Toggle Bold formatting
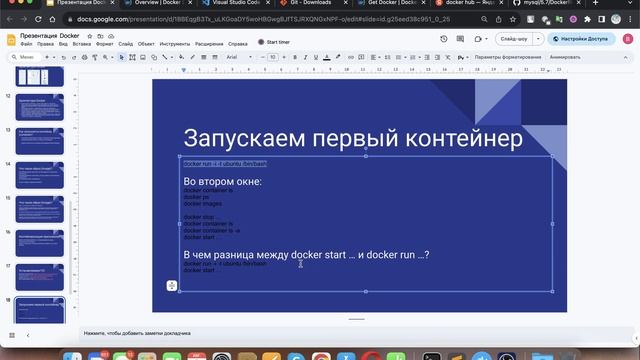Image resolution: width=640 pixels, height=360 pixels. point(295,58)
